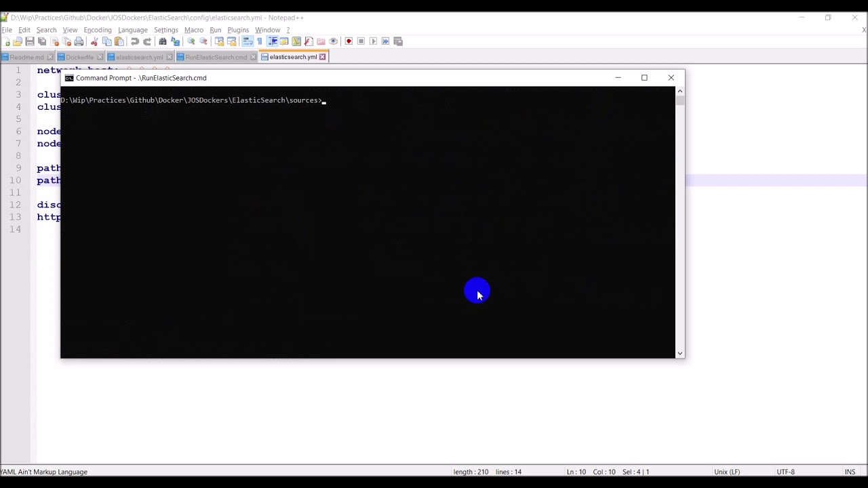
Task: Click the Paste toolbar icon
Action: coord(119,41)
